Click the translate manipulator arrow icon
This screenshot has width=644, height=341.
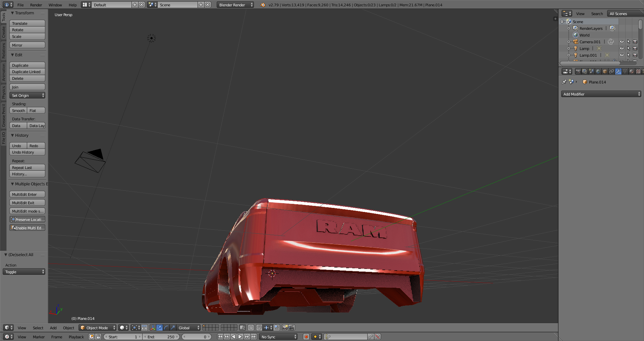(x=160, y=328)
